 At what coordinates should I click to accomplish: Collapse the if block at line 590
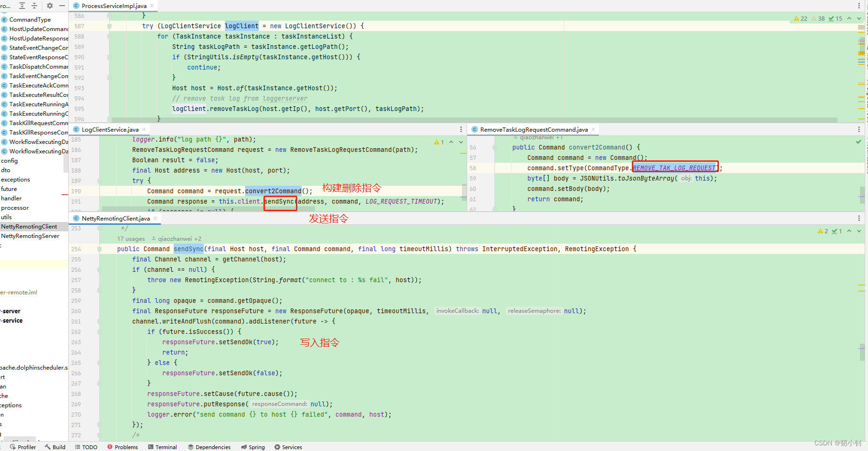pyautogui.click(x=109, y=57)
